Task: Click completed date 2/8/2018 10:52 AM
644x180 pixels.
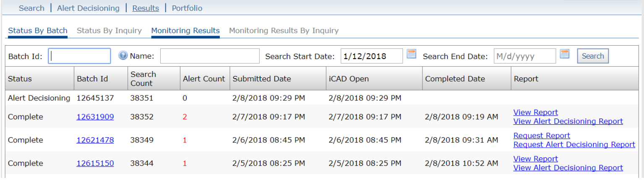Action: click(x=461, y=163)
